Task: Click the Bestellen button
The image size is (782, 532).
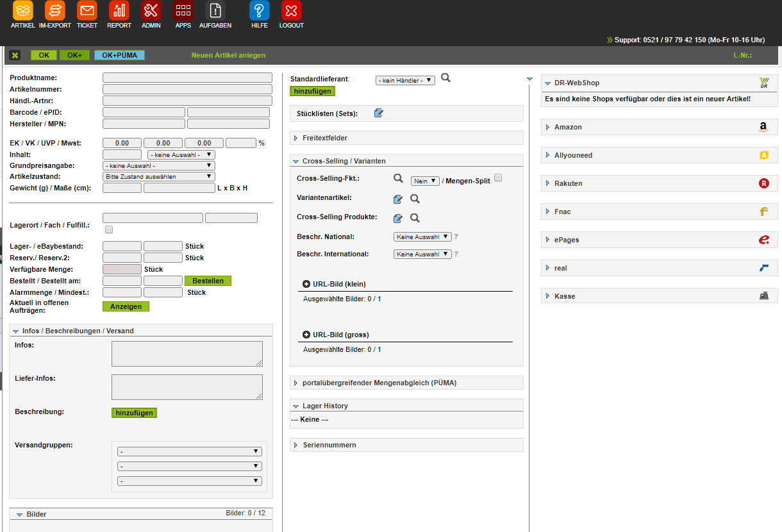Action: [208, 281]
